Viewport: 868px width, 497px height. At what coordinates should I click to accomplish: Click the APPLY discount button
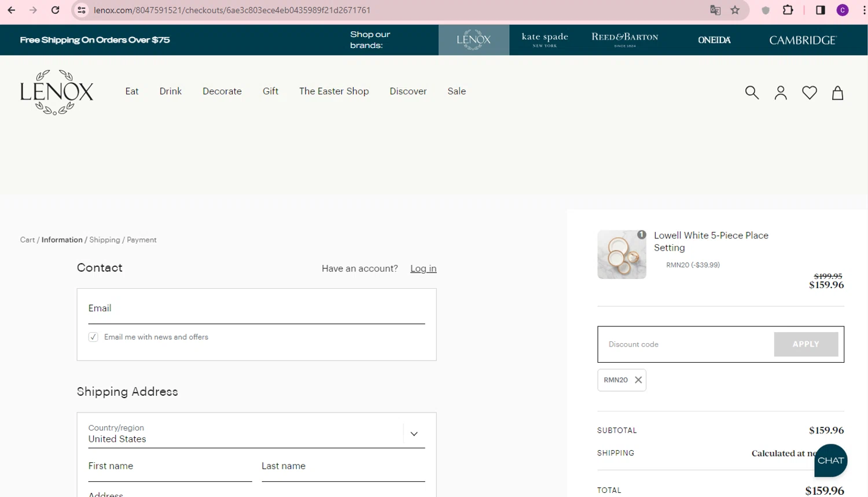[806, 344]
